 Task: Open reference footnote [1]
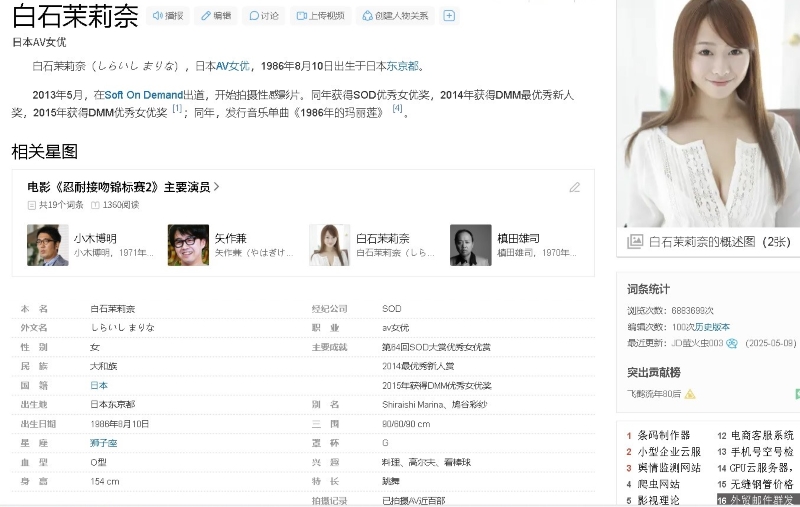tap(177, 109)
